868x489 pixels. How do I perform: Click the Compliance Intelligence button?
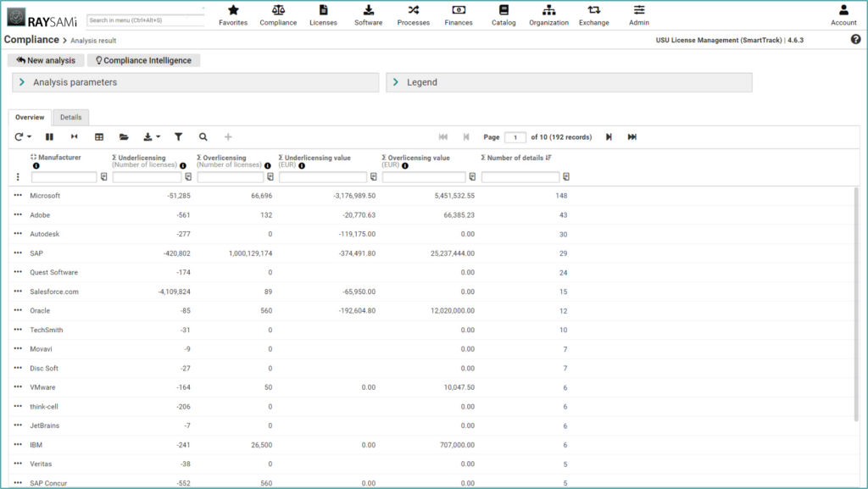tap(143, 60)
